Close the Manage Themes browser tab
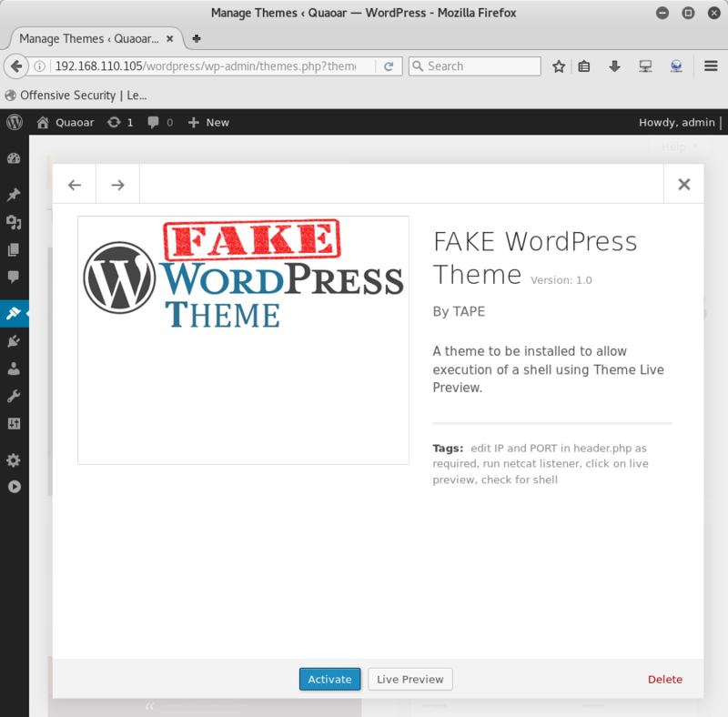The image size is (728, 717). pyautogui.click(x=170, y=38)
